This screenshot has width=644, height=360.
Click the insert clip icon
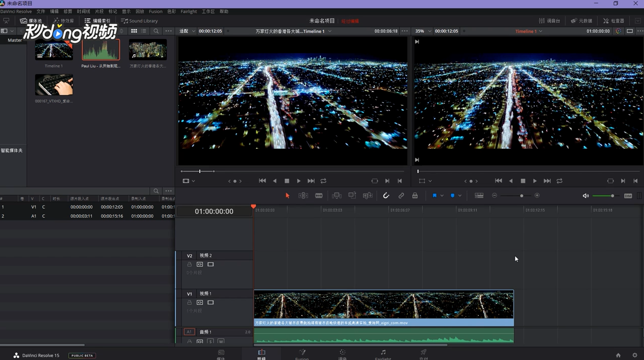[x=336, y=195]
